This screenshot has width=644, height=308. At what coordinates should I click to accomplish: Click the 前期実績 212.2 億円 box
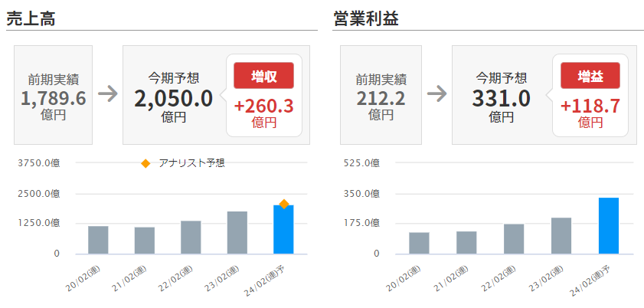381,95
